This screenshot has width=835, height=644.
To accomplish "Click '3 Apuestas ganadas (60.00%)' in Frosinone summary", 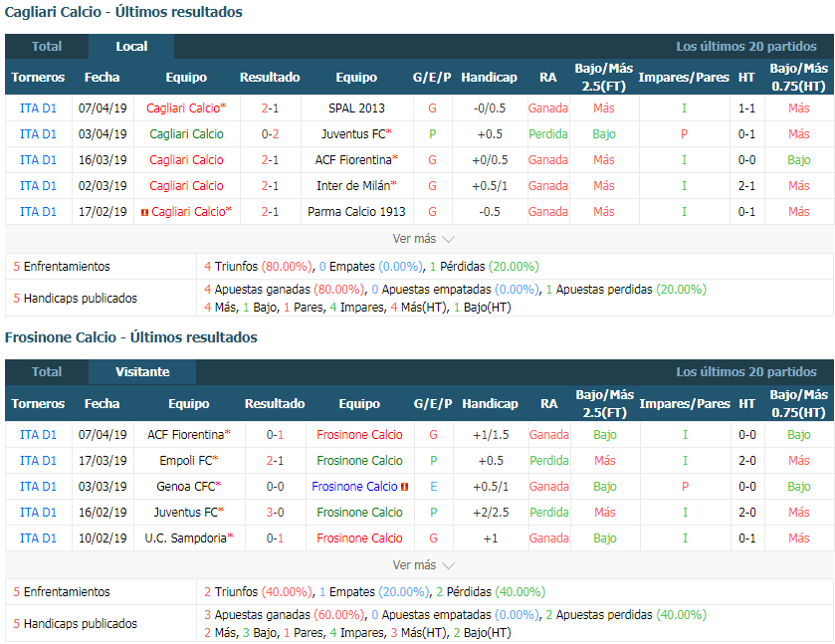I will click(x=285, y=615).
